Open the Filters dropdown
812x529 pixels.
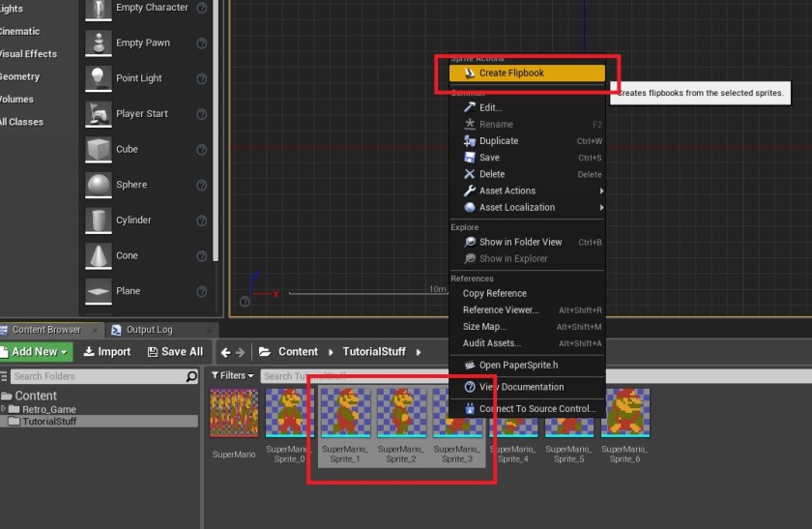(x=232, y=375)
